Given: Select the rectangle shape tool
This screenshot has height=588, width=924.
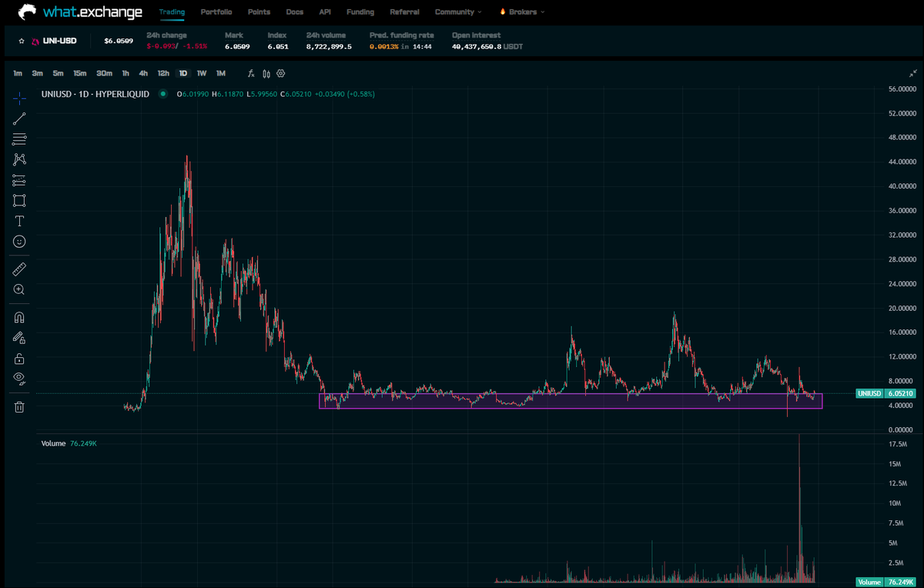Looking at the screenshot, I should (x=19, y=200).
